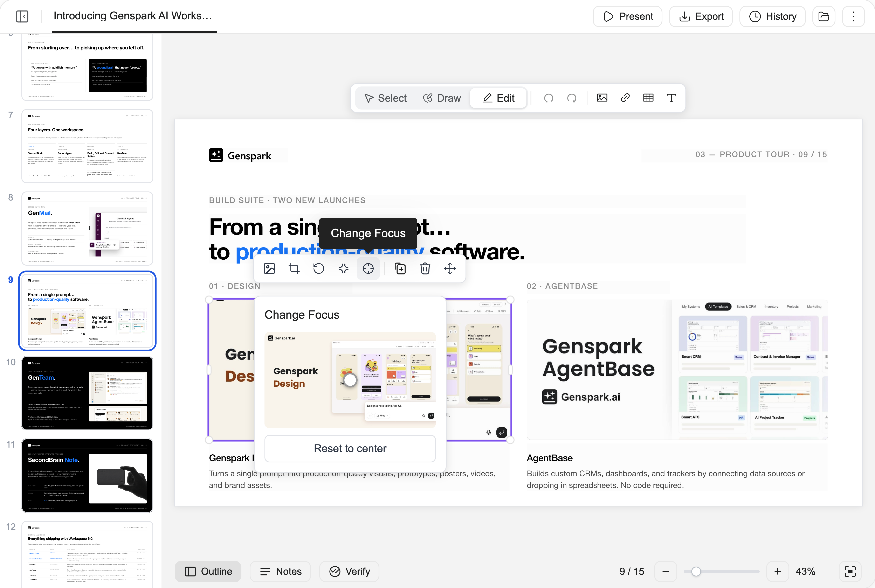
Task: Toggle the Change Focus crosshair icon
Action: click(368, 268)
